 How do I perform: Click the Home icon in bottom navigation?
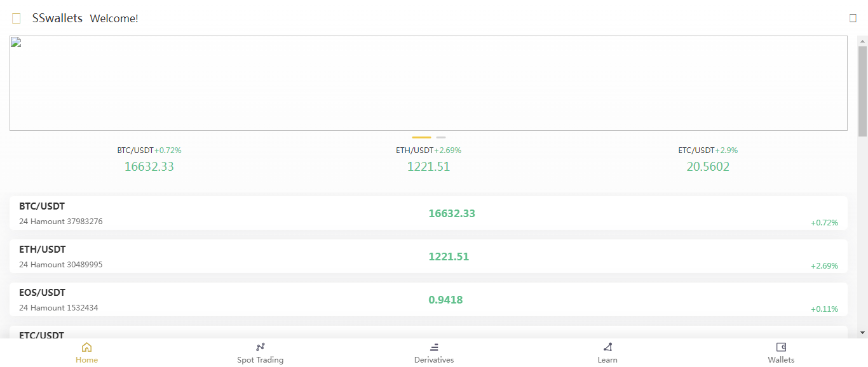[87, 347]
